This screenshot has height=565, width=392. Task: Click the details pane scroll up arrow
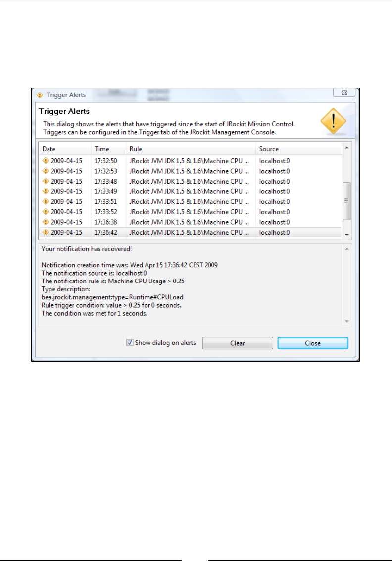coord(347,249)
